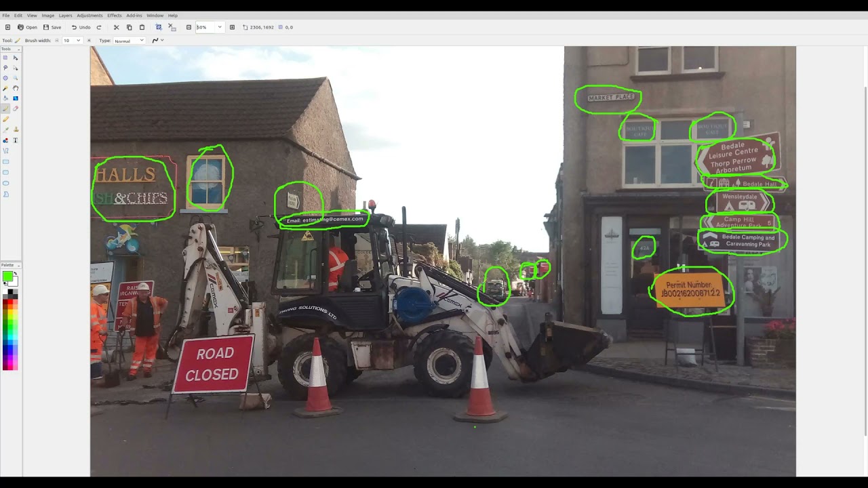Screen dimensions: 868x488
Task: Select the Rectangle shape tool
Action: pyautogui.click(x=5, y=162)
